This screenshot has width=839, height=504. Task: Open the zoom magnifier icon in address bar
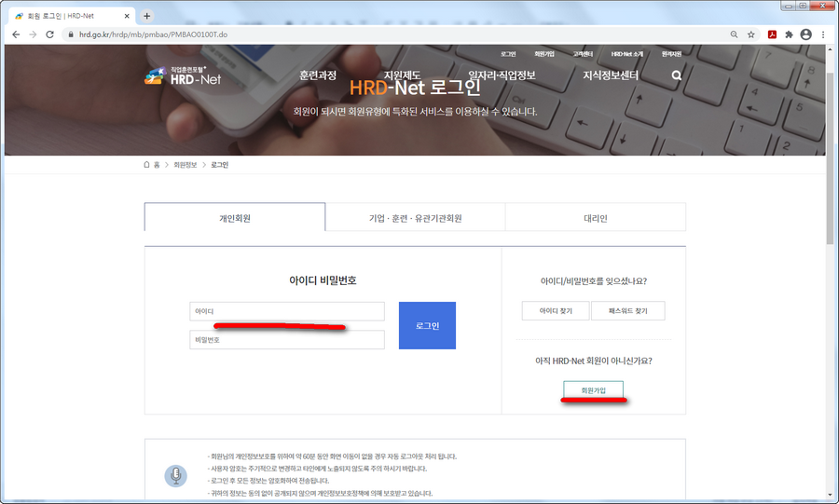tap(735, 34)
